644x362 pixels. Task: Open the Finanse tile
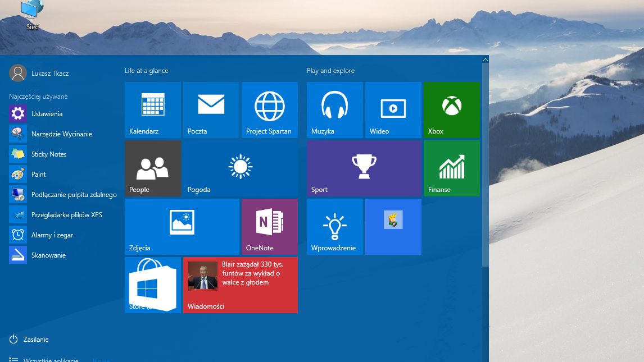click(x=451, y=168)
